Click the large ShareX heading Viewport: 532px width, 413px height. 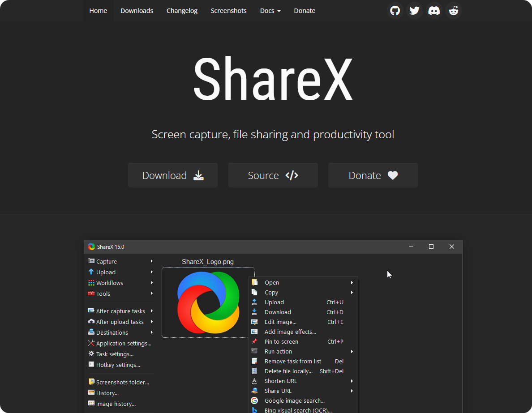(x=273, y=79)
